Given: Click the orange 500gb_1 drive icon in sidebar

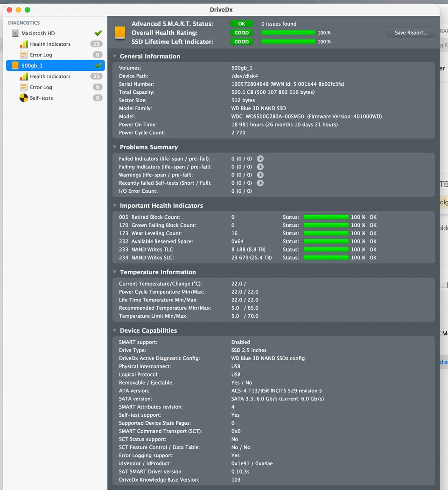Looking at the screenshot, I should coord(15,65).
